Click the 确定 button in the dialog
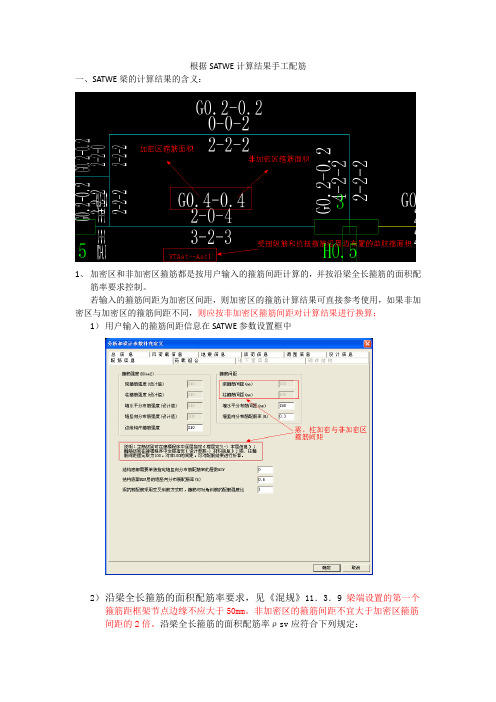496x702 pixels. (x=326, y=567)
